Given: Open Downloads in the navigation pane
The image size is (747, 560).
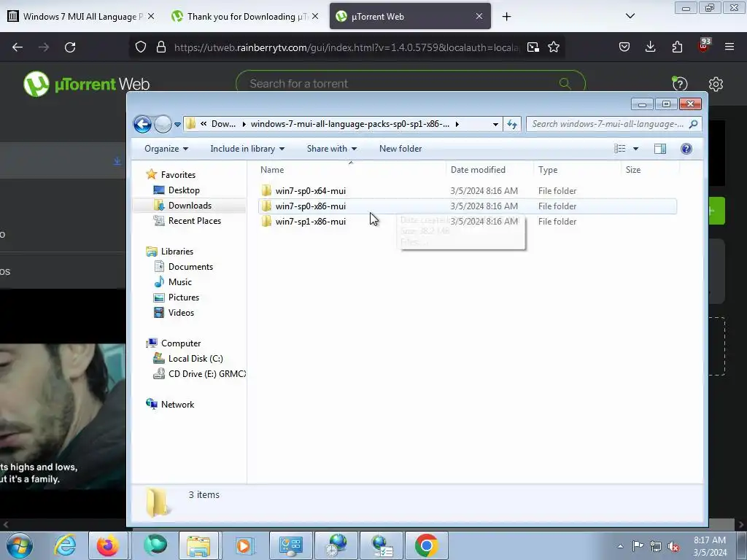Looking at the screenshot, I should [x=182, y=205].
